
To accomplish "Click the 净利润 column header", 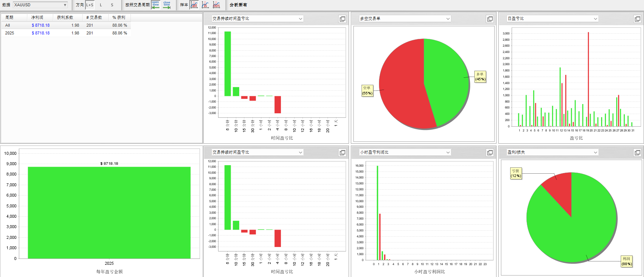I will (x=37, y=17).
